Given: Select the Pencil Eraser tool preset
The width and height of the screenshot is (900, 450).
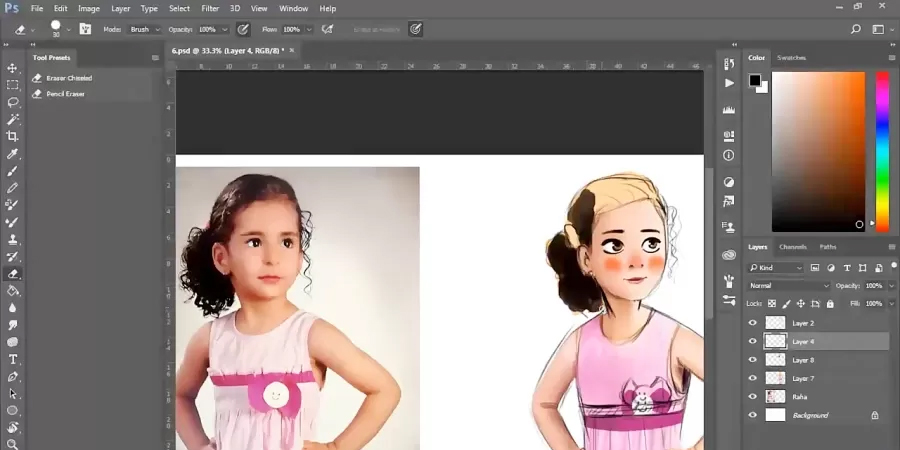Looking at the screenshot, I should pyautogui.click(x=66, y=94).
